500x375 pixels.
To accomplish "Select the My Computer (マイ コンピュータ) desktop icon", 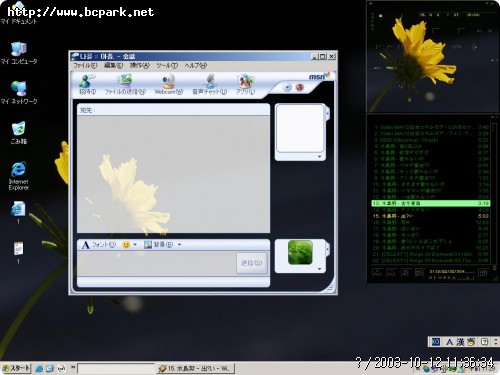I will click(x=19, y=53).
